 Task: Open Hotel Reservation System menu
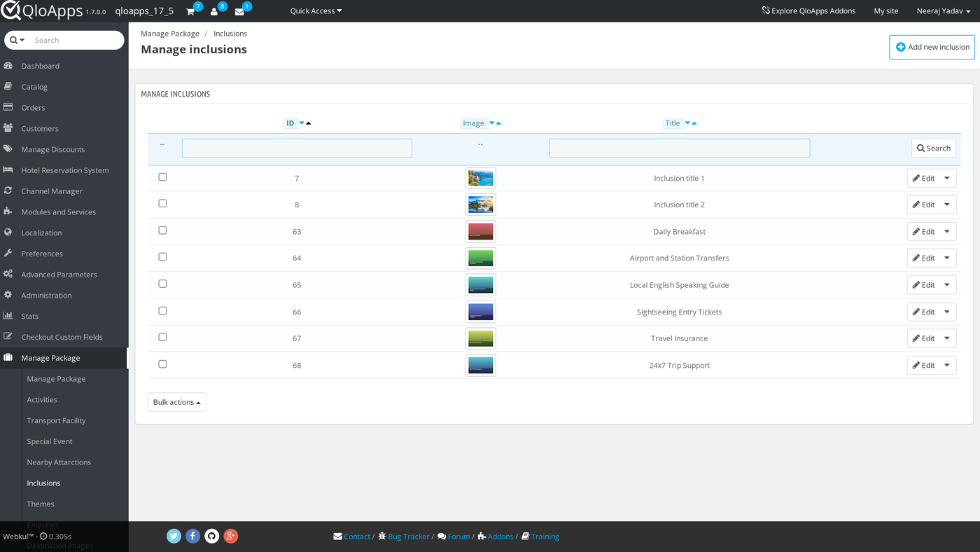[64, 170]
